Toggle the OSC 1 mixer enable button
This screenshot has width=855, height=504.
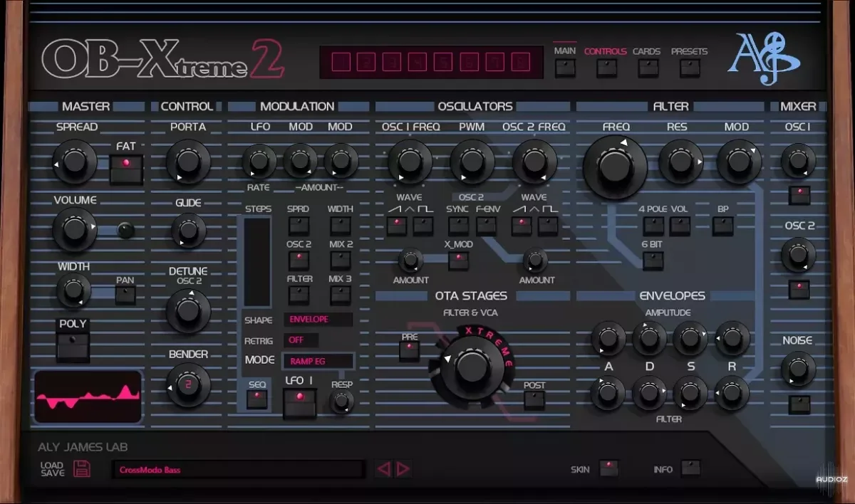point(799,195)
